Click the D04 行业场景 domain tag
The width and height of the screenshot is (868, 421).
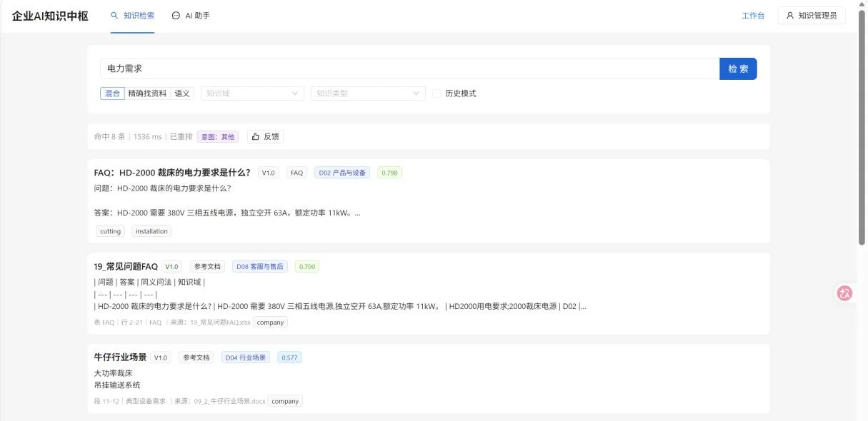246,357
